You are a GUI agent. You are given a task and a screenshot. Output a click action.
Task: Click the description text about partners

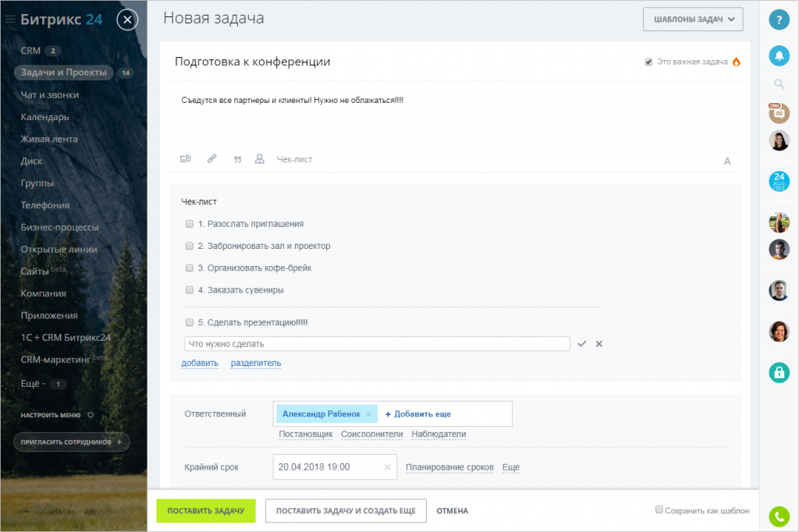tap(293, 101)
